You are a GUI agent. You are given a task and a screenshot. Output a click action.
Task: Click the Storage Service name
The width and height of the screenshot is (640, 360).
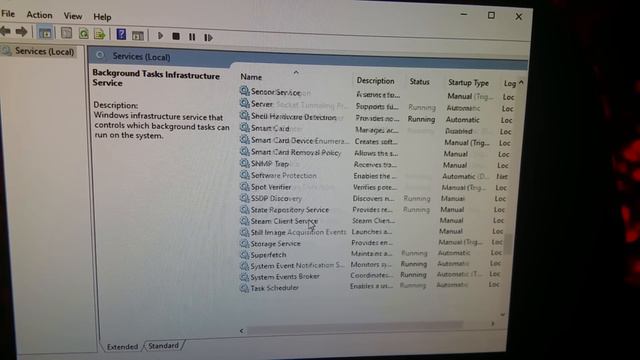tap(276, 244)
